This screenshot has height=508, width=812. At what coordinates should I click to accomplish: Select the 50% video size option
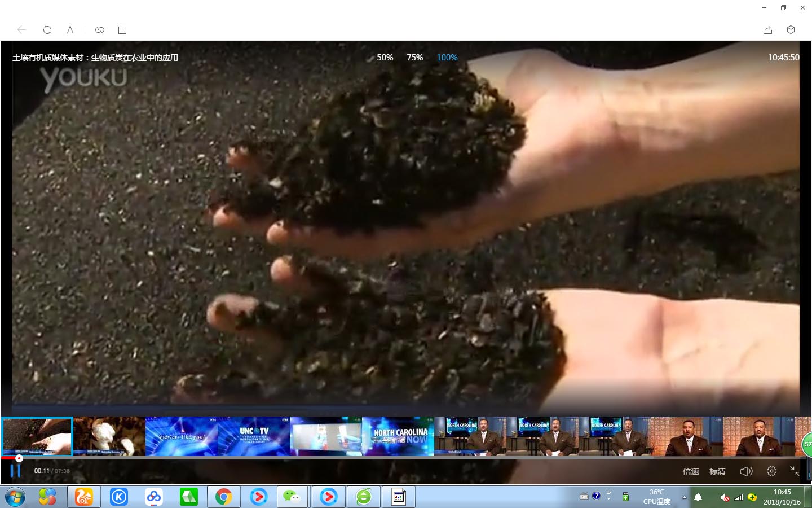click(x=385, y=58)
